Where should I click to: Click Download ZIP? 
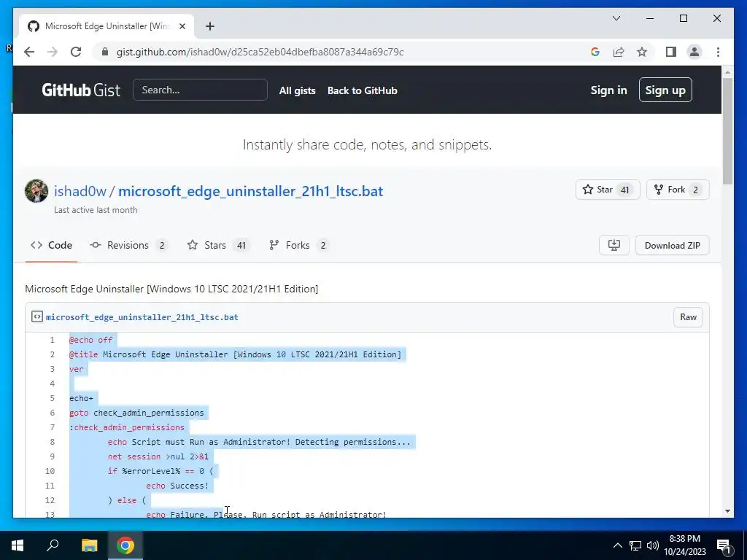tap(672, 245)
